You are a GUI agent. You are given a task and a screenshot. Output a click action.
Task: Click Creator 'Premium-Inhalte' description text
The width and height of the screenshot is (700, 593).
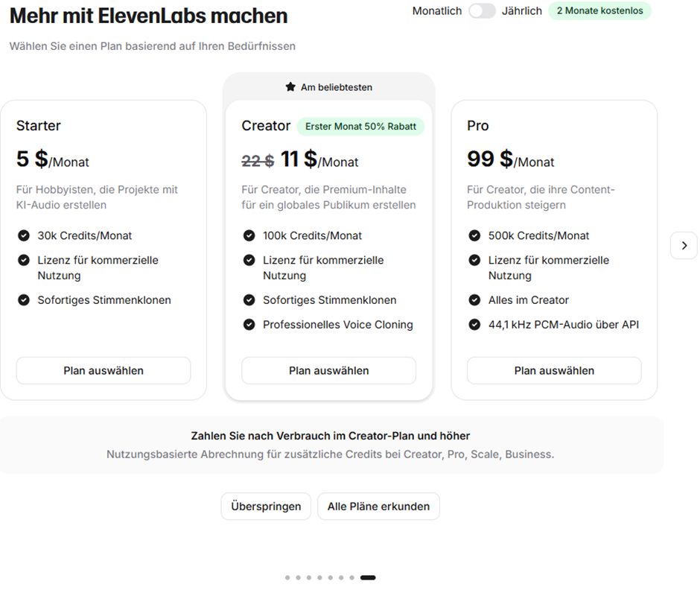pos(328,197)
